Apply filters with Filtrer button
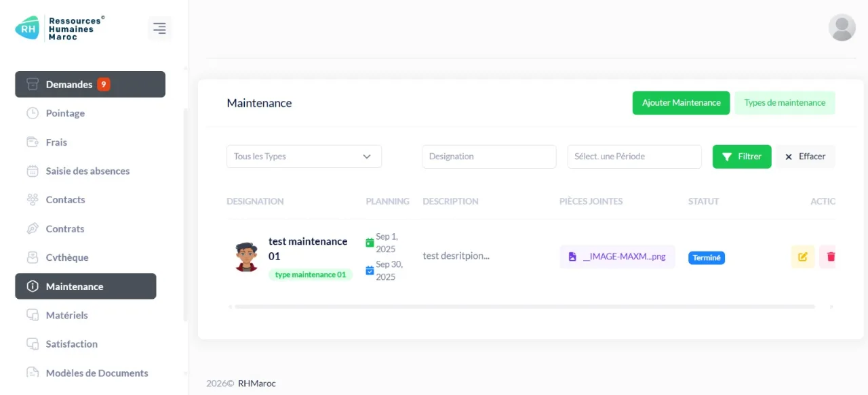The width and height of the screenshot is (868, 395). tap(742, 157)
